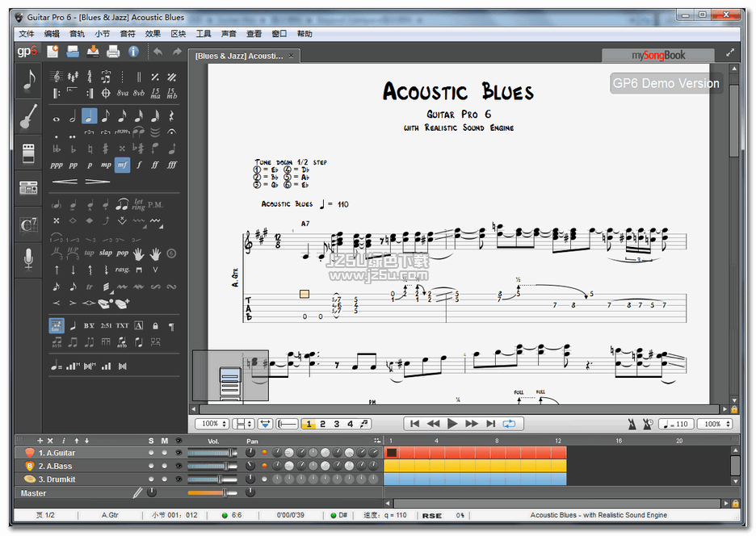The width and height of the screenshot is (756, 536).
Task: Open the instrument guitar panel
Action: [28, 117]
